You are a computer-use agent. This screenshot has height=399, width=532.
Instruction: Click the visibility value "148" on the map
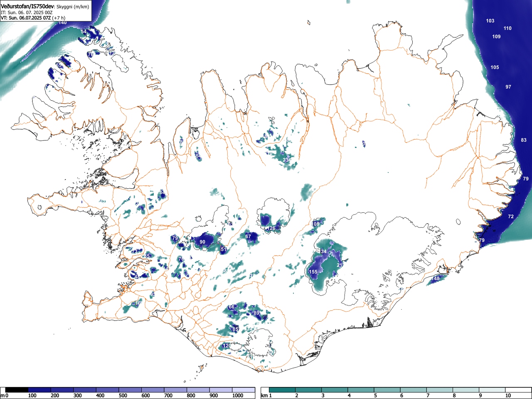[435, 278]
